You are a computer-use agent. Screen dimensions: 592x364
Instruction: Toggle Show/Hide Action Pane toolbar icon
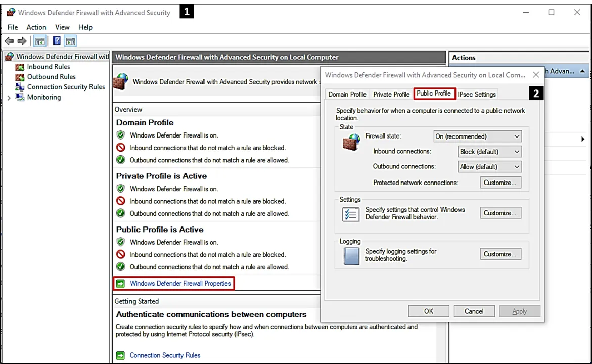click(70, 41)
